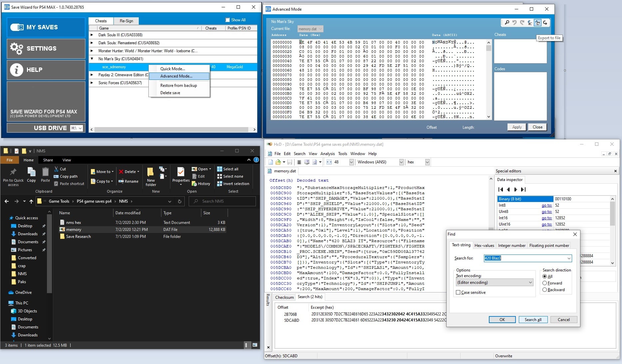The height and width of the screenshot is (364, 622).
Task: Open HxD bytes per row 48 dropdown
Action: coord(351,162)
